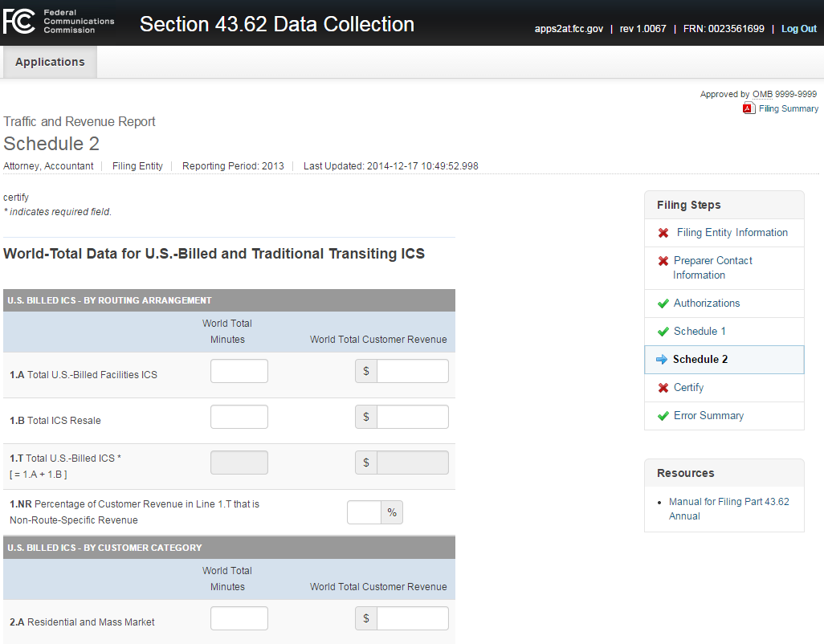Image resolution: width=824 pixels, height=644 pixels.
Task: Log Out of the session
Action: pyautogui.click(x=798, y=29)
